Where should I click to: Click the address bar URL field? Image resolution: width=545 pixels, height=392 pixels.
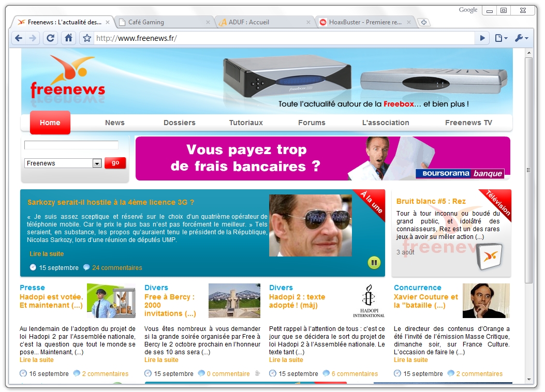[x=283, y=38]
